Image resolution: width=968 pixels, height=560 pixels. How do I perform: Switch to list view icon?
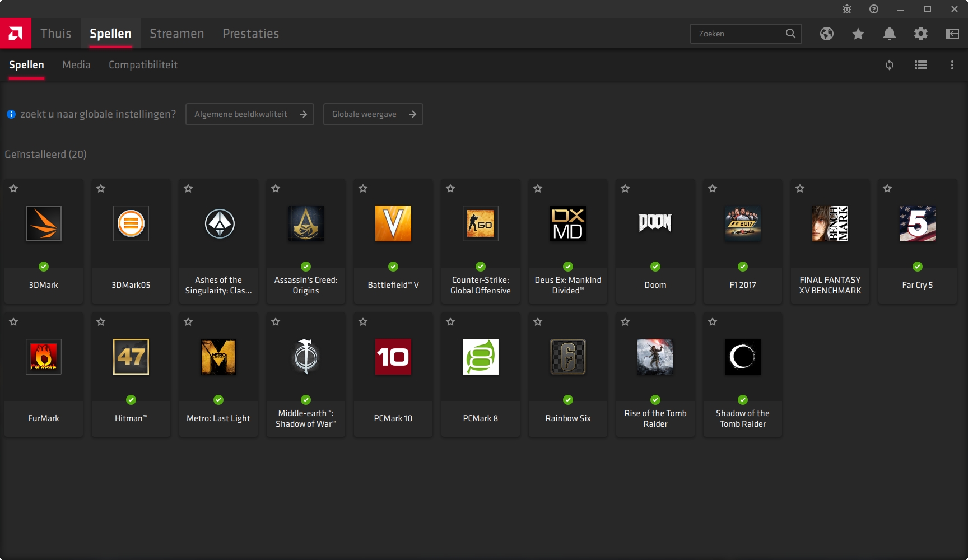tap(921, 65)
